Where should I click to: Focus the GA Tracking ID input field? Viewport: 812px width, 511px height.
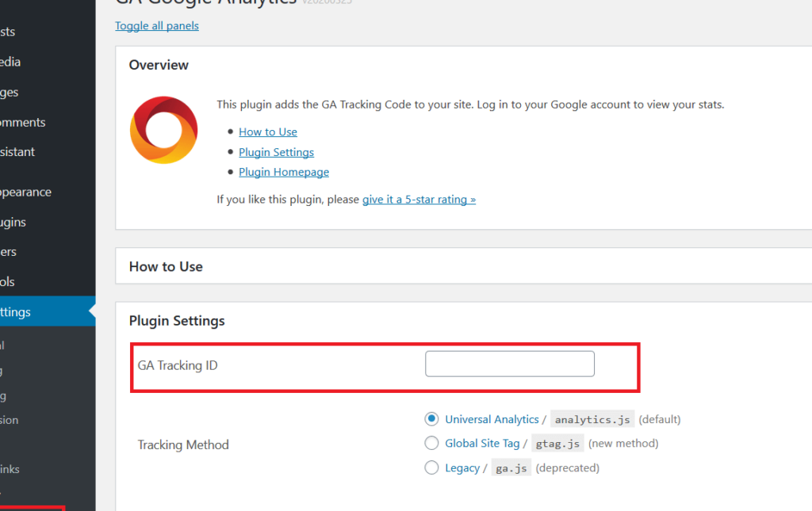tap(510, 364)
